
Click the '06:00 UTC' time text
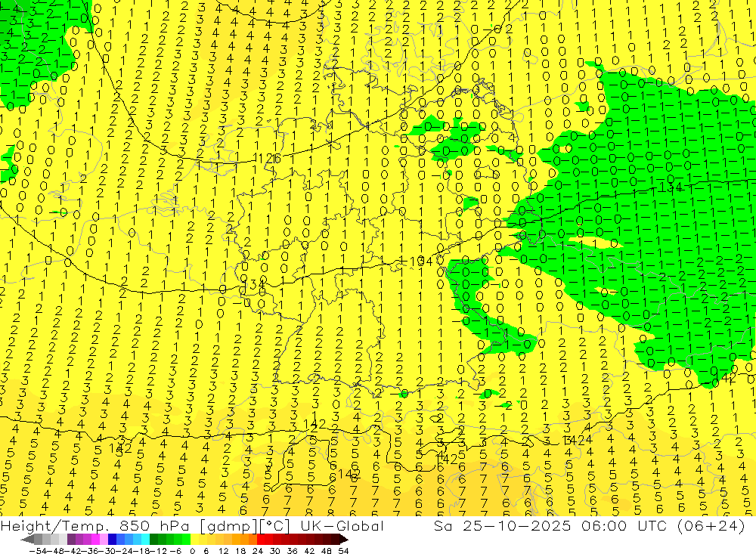tap(626, 526)
